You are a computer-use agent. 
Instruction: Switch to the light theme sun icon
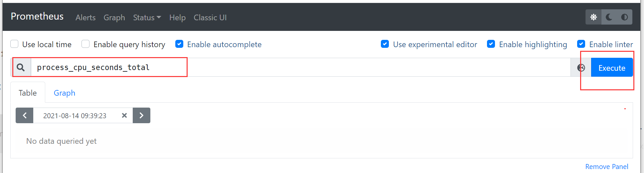pos(593,17)
